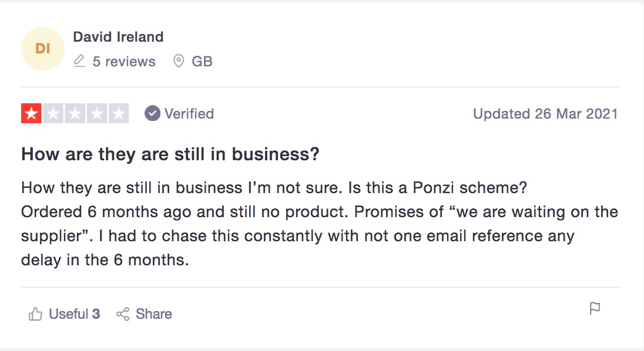Mark the review as Useful with the thumbs-up
Image resolution: width=644 pixels, height=351 pixels.
point(35,314)
